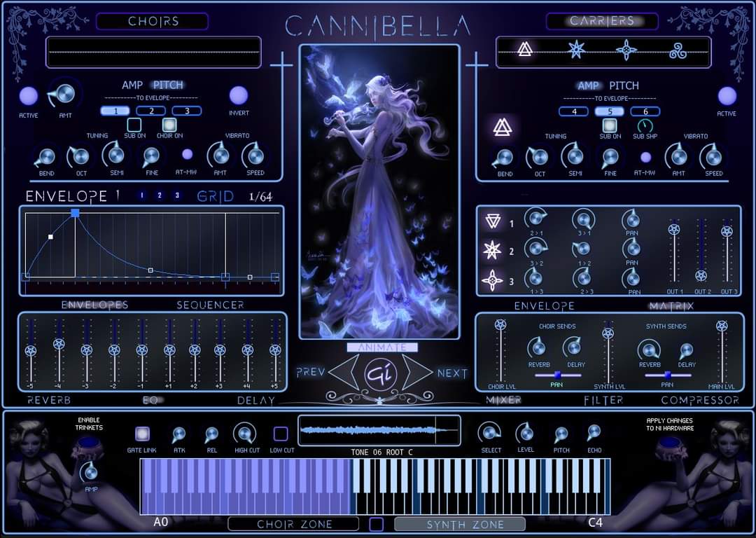Click the SELECT knob

(489, 433)
